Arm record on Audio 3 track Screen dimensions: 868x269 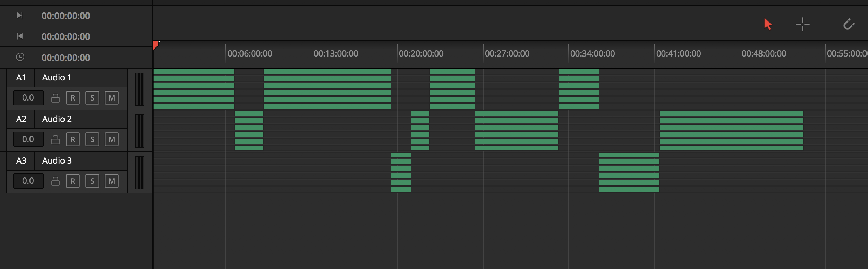tap(73, 181)
